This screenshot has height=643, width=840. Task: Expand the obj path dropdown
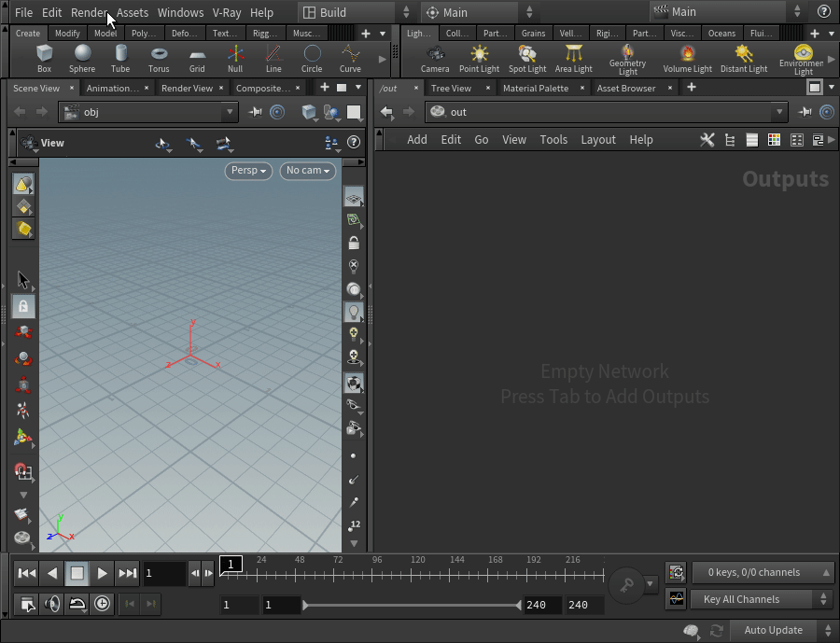tap(230, 112)
